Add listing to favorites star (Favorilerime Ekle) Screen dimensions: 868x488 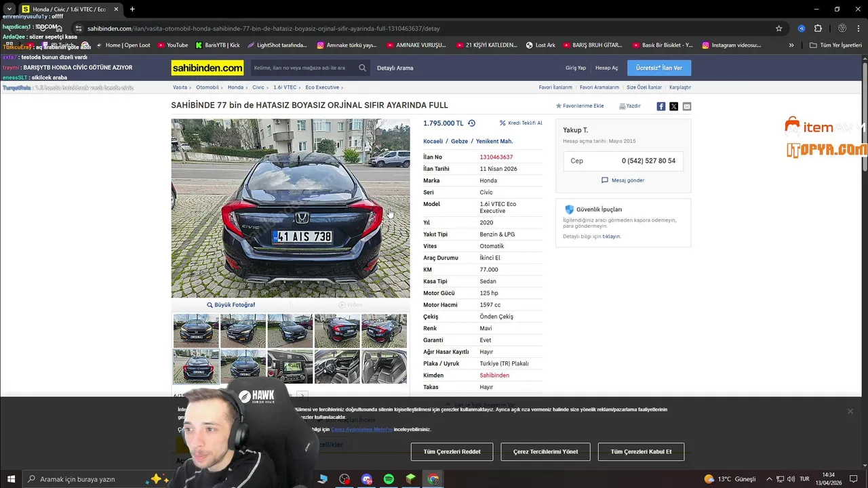coord(559,106)
